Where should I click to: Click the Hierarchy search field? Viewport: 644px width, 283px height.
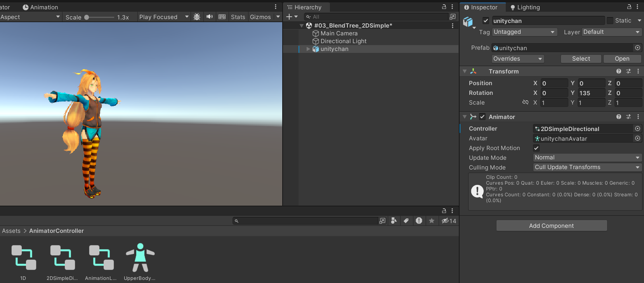pyautogui.click(x=376, y=17)
